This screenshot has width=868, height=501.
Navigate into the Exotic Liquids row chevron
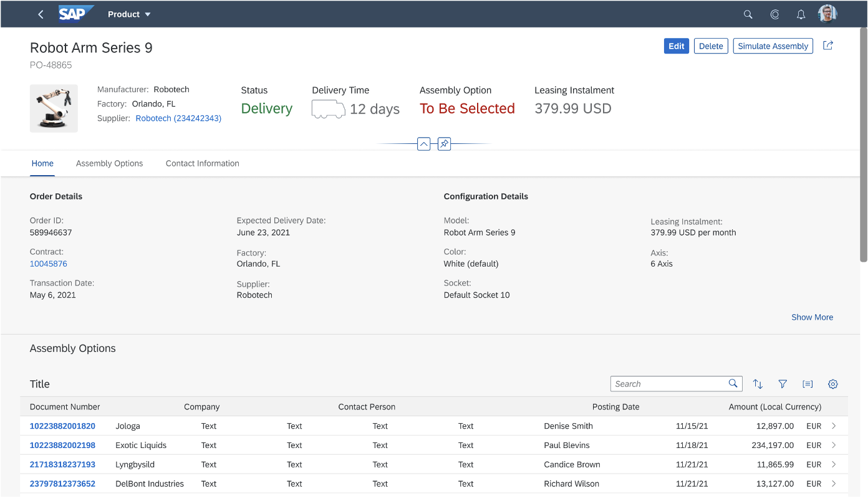pos(834,446)
